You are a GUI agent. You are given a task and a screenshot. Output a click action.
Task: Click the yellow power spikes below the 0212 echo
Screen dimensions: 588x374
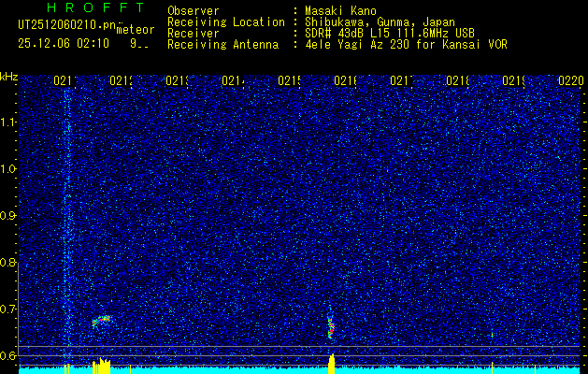pos(101,367)
